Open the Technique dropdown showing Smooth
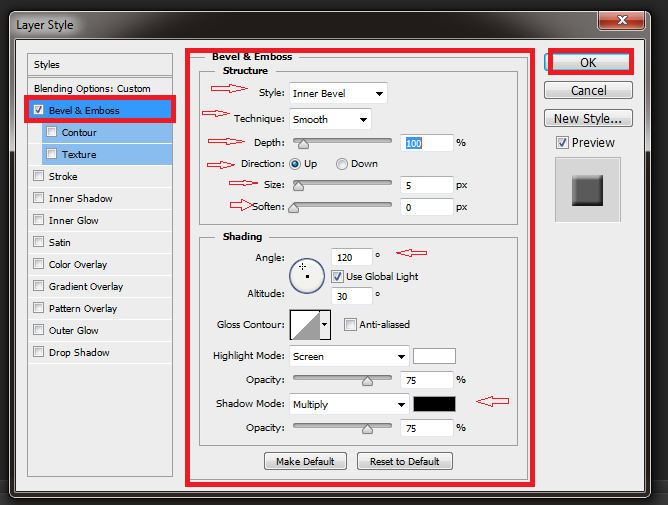668x505 pixels. point(330,119)
